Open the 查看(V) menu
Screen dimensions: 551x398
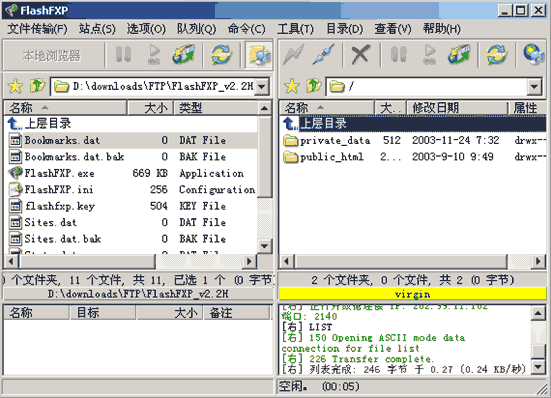pos(393,29)
